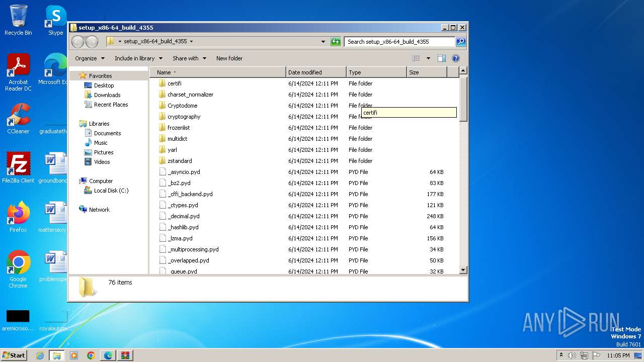The image size is (644, 362).
Task: Select the zstandard folder
Action: coord(180,161)
